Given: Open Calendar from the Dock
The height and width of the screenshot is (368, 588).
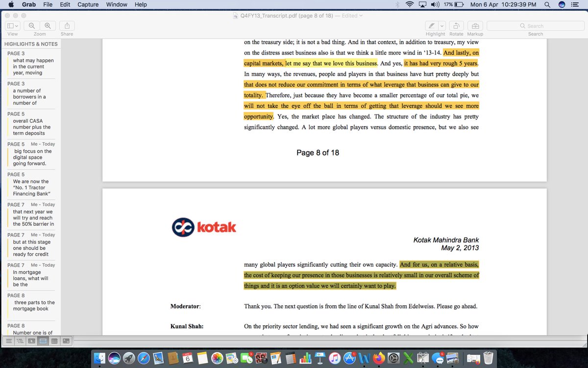Looking at the screenshot, I should point(188,359).
